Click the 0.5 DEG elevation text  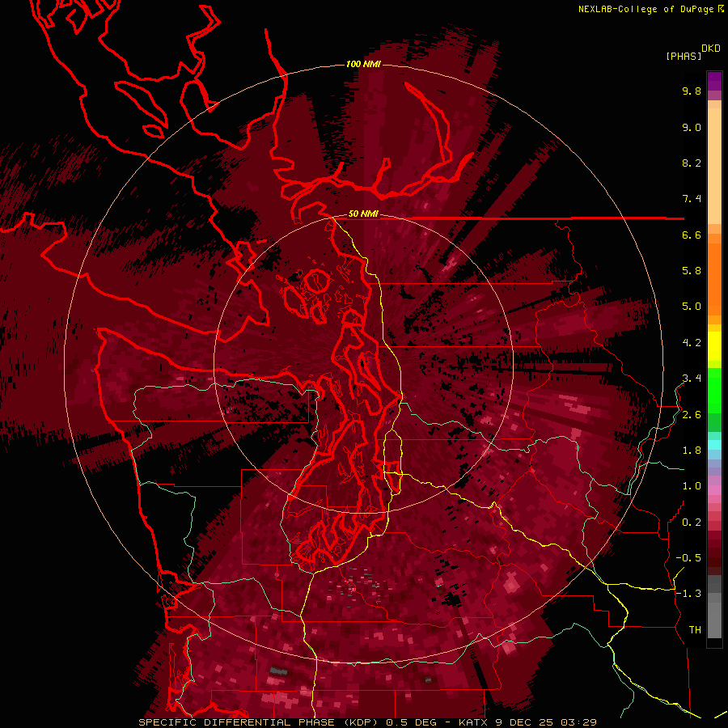412,722
